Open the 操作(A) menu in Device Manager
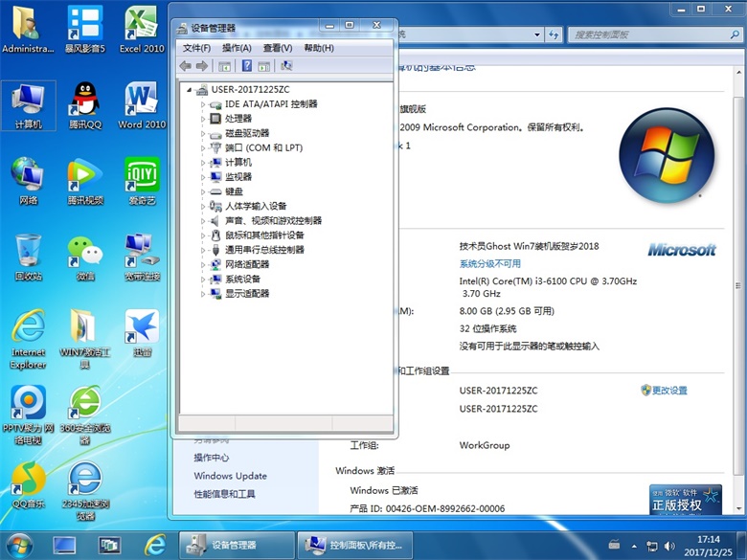 [237, 48]
